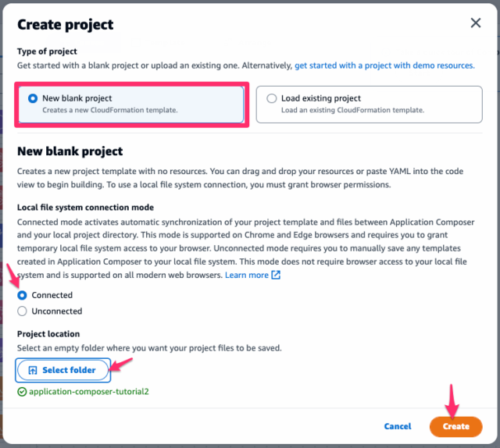Close the Create project dialog
This screenshot has width=500, height=448.
[475, 23]
